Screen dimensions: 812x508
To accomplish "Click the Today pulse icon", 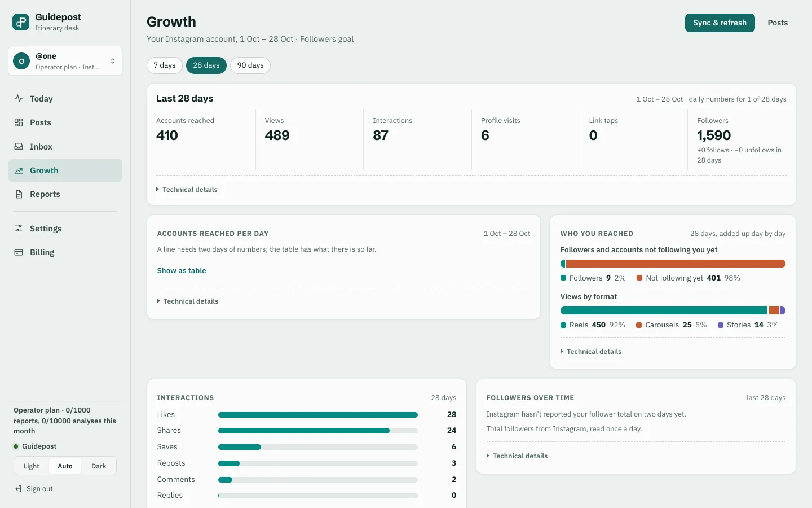I will click(19, 98).
